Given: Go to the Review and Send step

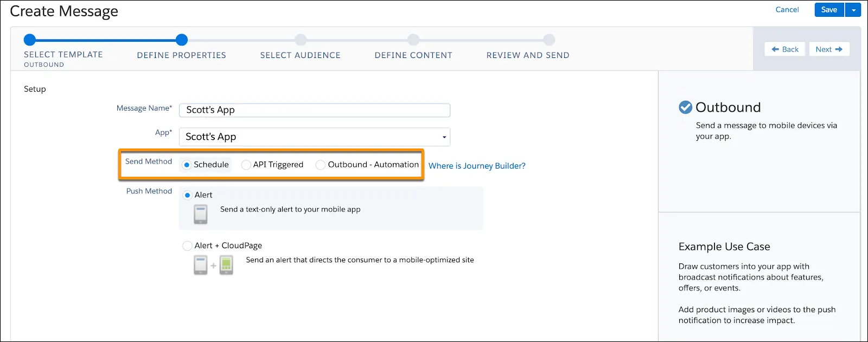Looking at the screenshot, I should point(528,55).
